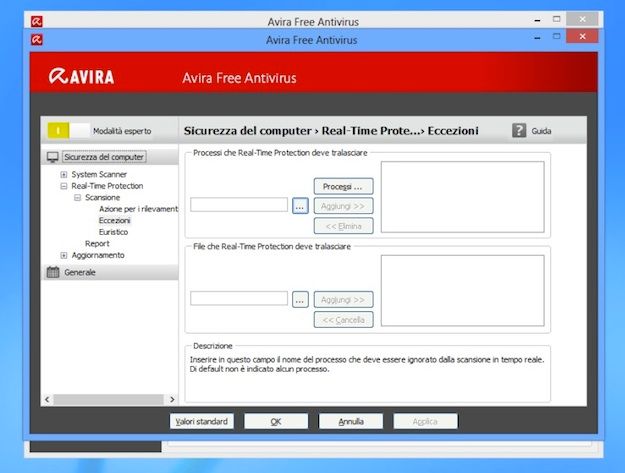The image size is (625, 473).
Task: Maximize the front Avira configuration window
Action: pos(556,37)
